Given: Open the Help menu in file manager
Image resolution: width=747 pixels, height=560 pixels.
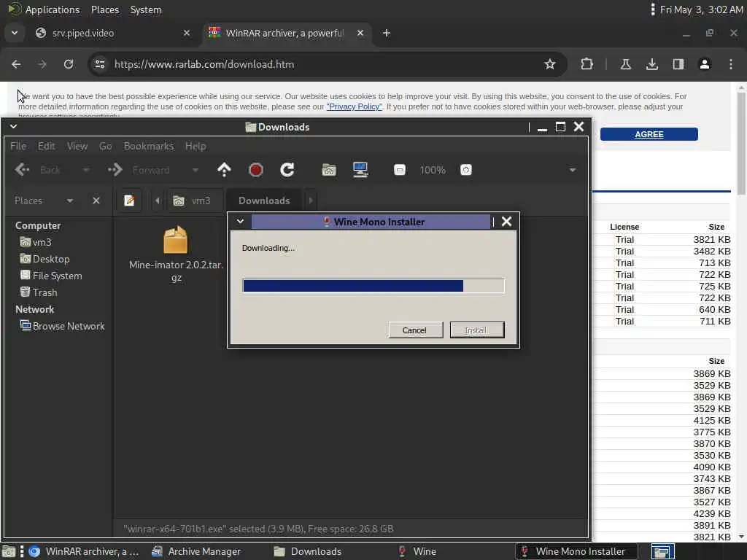Looking at the screenshot, I should [x=196, y=146].
